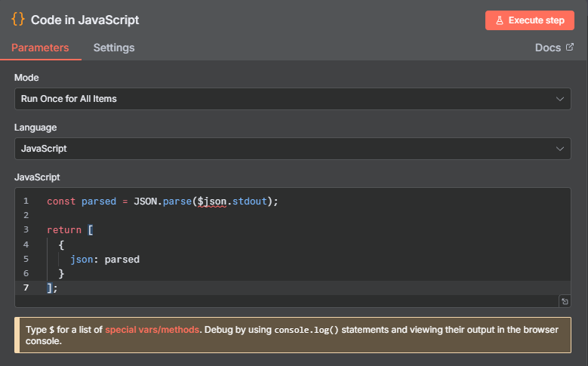The height and width of the screenshot is (366, 588).
Task: Expand the Mode dropdown chevron
Action: click(x=559, y=99)
